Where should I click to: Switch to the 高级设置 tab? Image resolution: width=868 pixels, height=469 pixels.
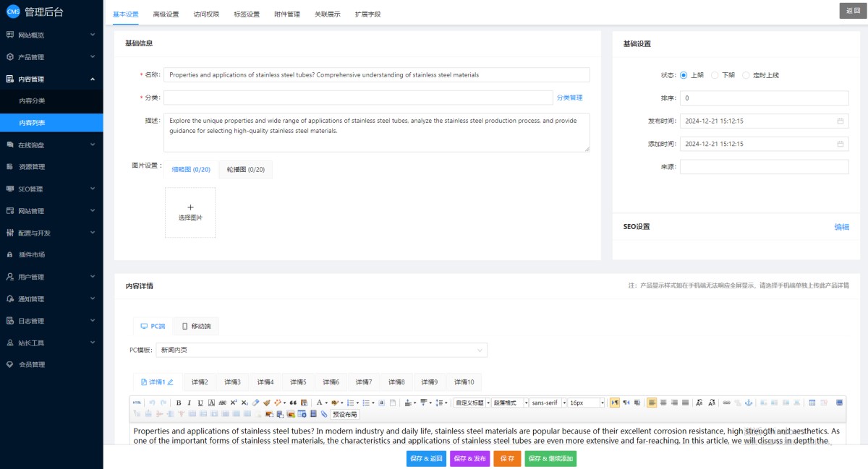tap(166, 14)
